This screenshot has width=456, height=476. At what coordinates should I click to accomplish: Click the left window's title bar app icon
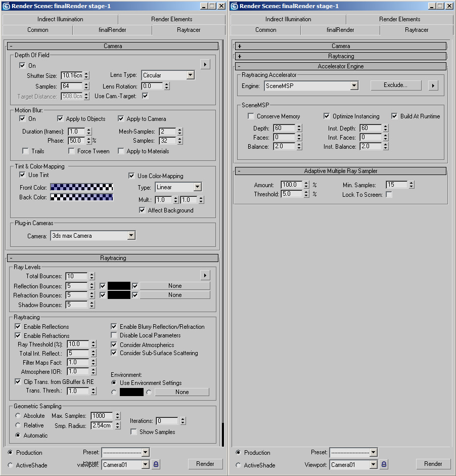[7, 6]
